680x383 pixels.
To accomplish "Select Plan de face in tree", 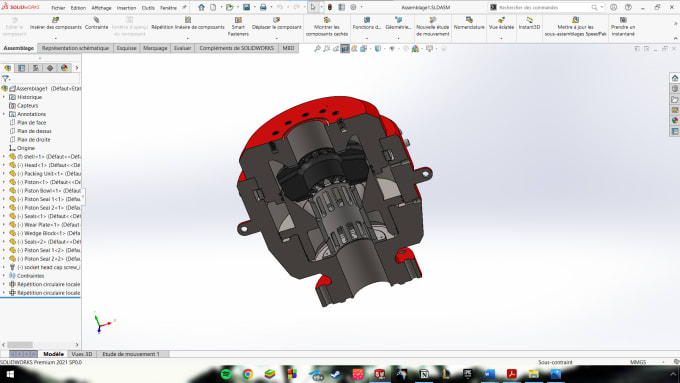I will pyautogui.click(x=31, y=122).
